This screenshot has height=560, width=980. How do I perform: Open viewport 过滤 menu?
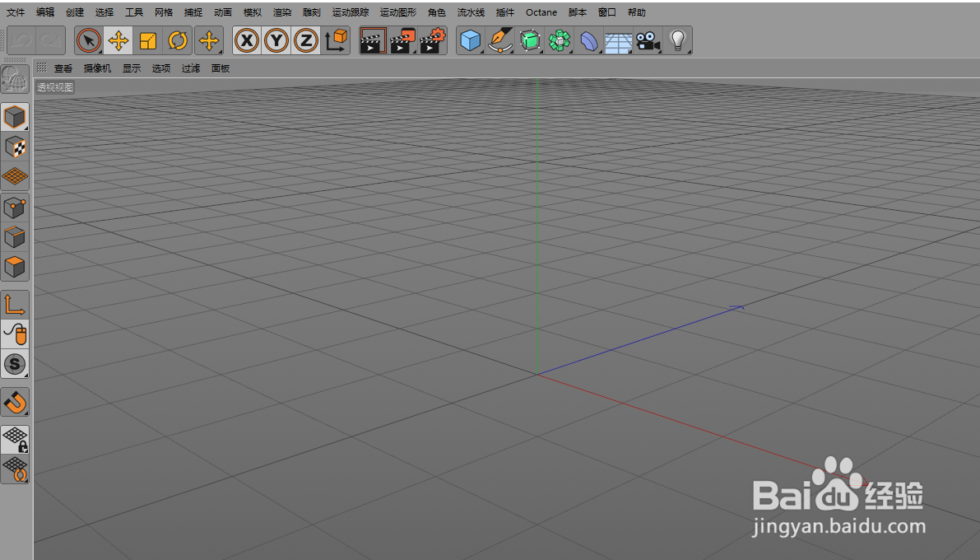191,68
